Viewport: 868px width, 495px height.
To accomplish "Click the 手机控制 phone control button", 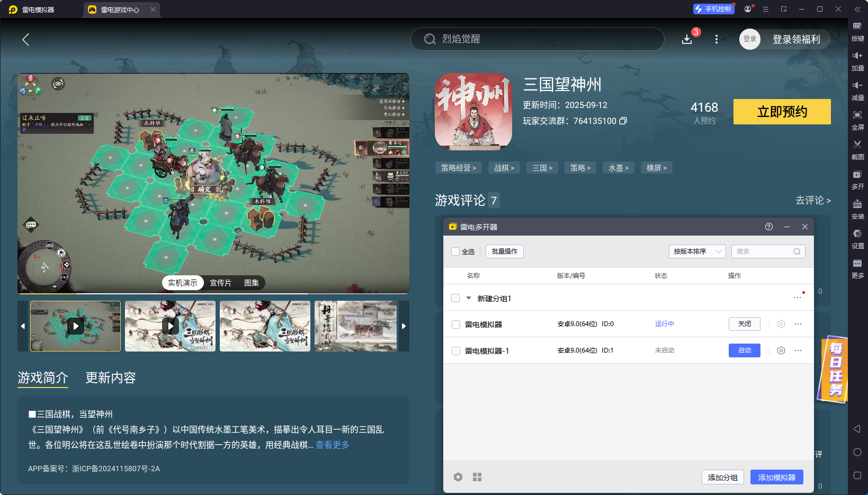I will pos(713,8).
